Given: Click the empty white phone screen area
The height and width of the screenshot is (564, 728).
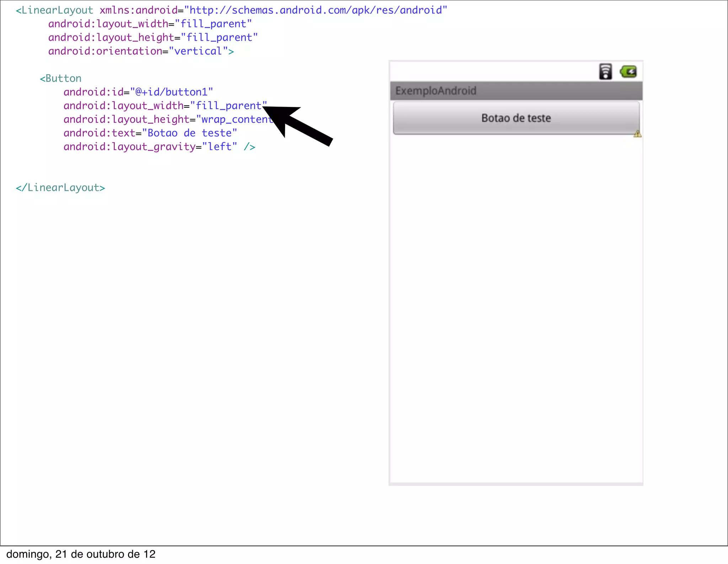Looking at the screenshot, I should (516, 302).
